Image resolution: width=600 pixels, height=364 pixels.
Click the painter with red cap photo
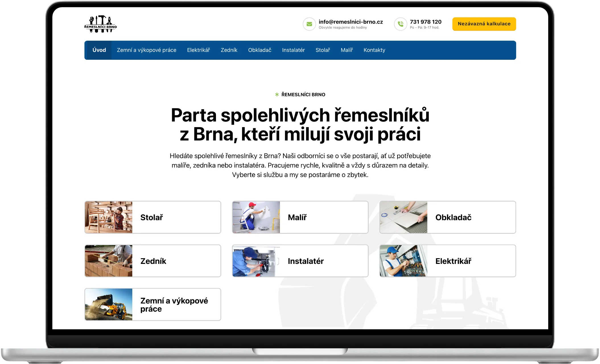256,217
